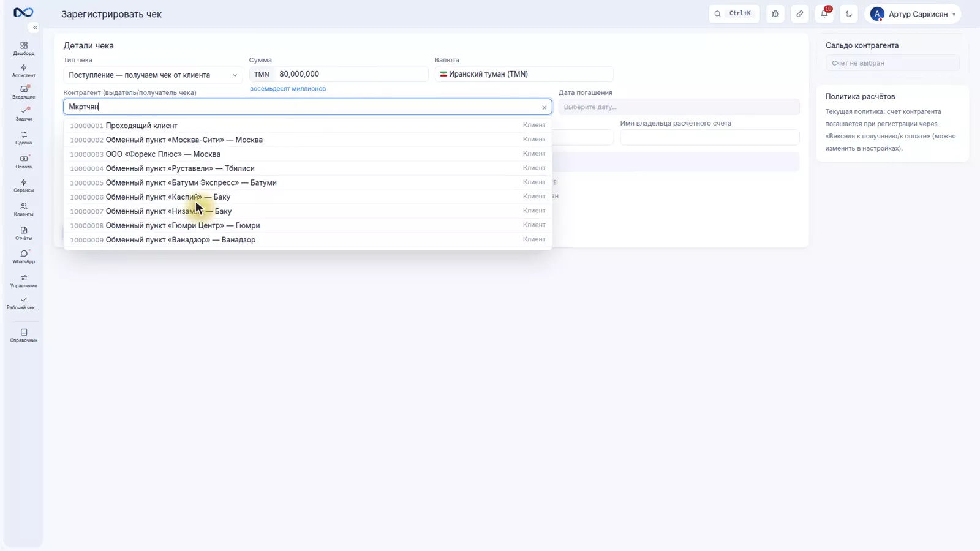Open Reports (Отчёты) in the sidebar

(23, 233)
